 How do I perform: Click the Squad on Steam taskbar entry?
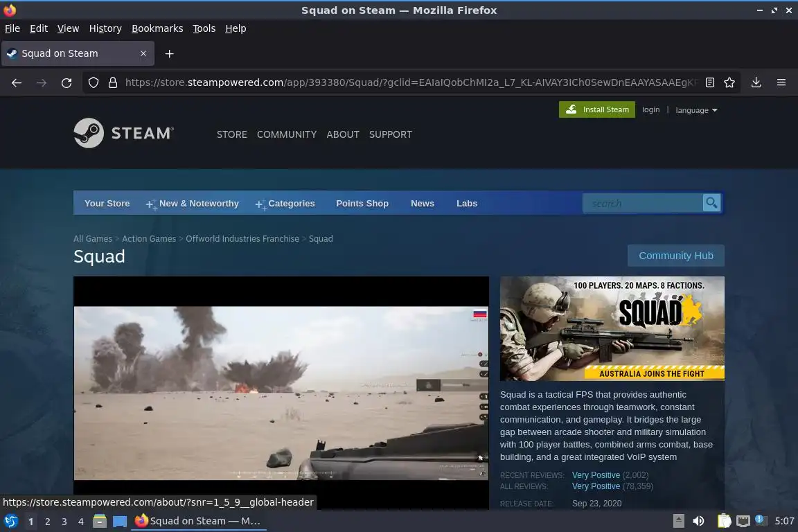coord(199,521)
